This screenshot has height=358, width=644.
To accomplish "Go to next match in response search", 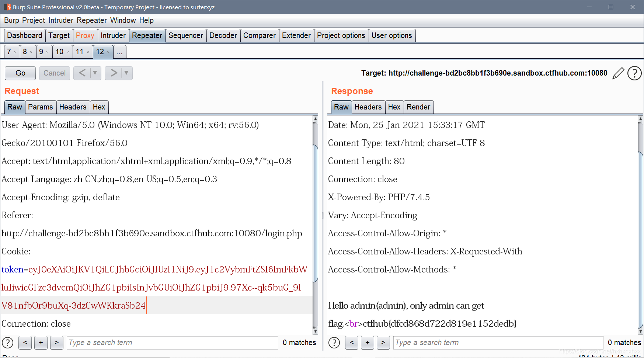I will click(383, 343).
